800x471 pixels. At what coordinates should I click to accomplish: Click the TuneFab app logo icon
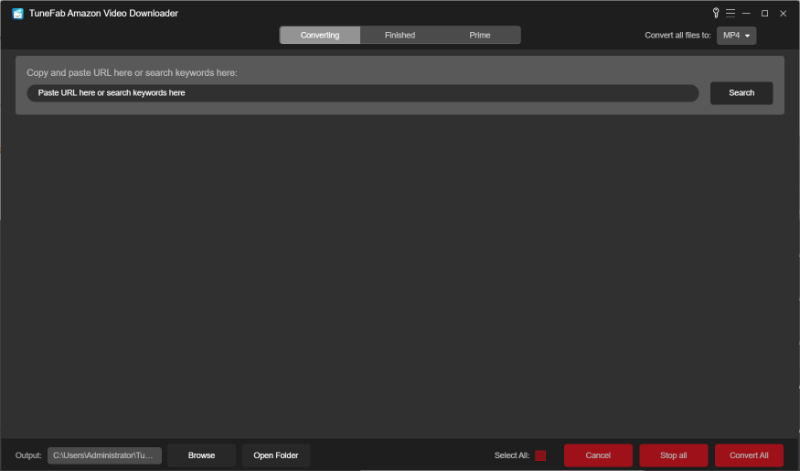tap(17, 13)
